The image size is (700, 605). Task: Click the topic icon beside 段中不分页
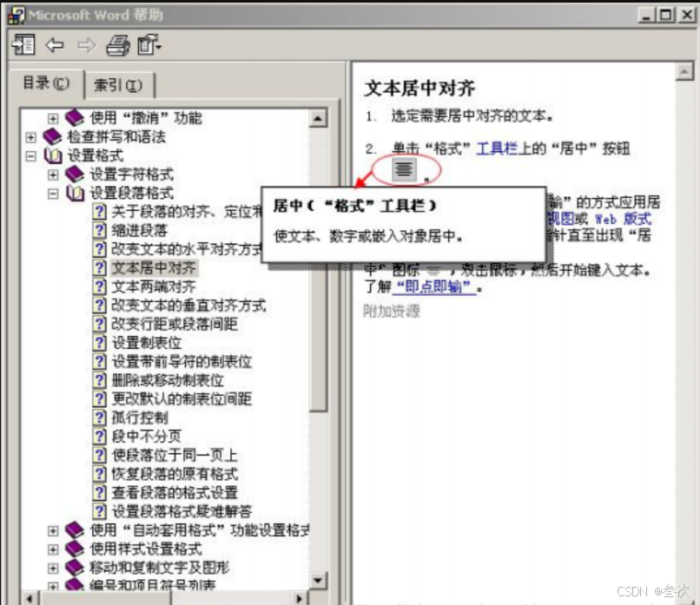coord(99,437)
